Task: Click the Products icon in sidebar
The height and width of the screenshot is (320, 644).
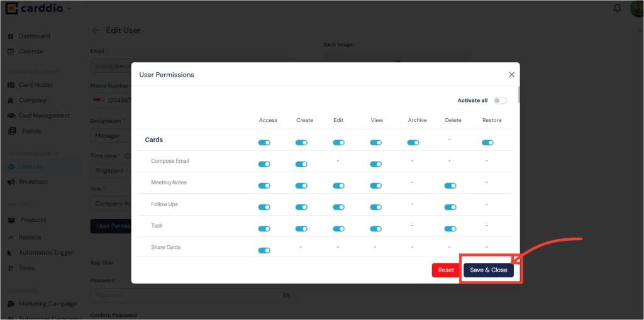Action: 11,220
